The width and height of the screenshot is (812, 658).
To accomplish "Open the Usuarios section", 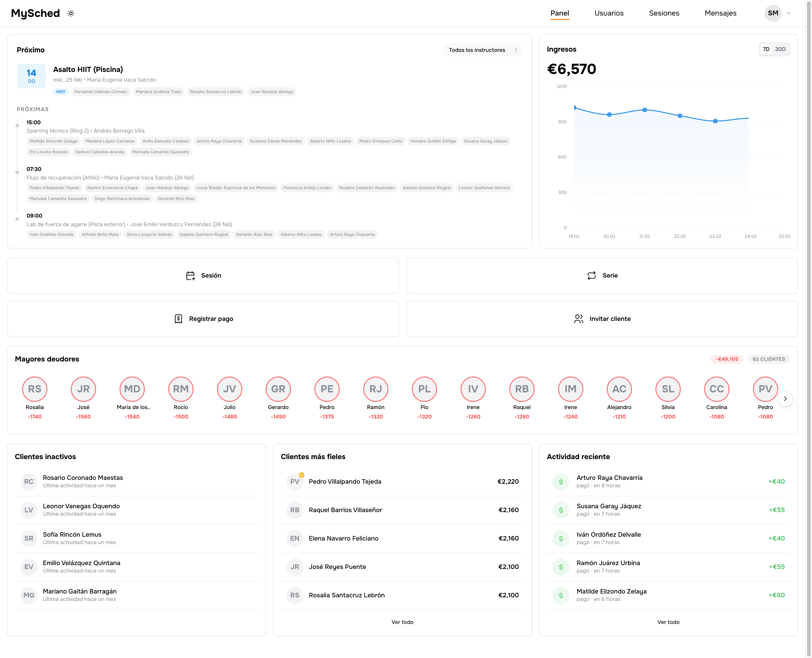I will point(609,13).
